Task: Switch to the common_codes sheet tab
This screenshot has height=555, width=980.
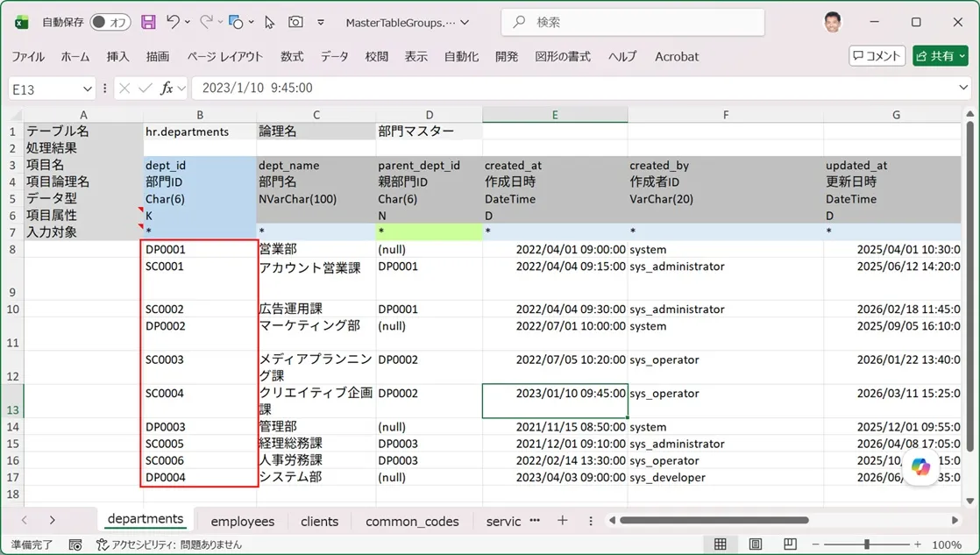Action: [x=412, y=522]
